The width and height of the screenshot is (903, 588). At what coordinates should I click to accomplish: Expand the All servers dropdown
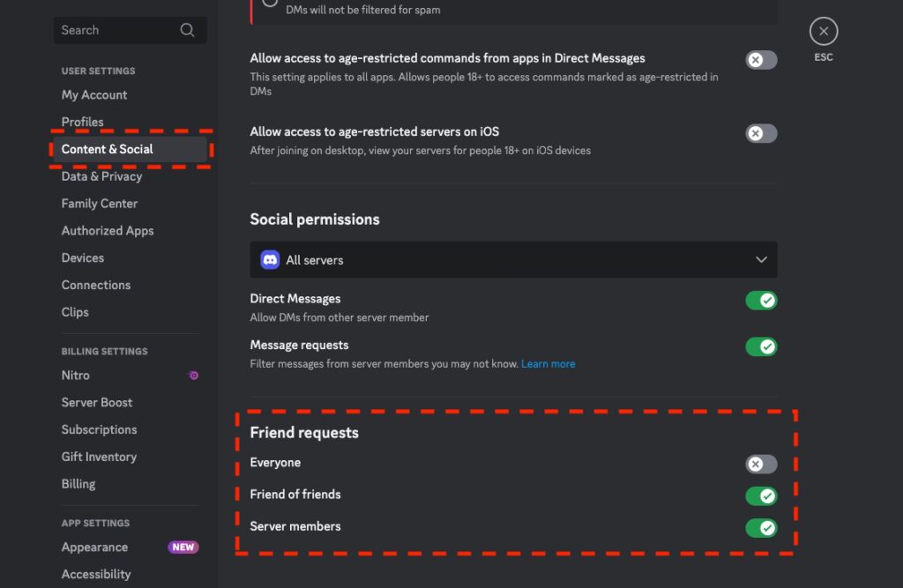pos(512,260)
